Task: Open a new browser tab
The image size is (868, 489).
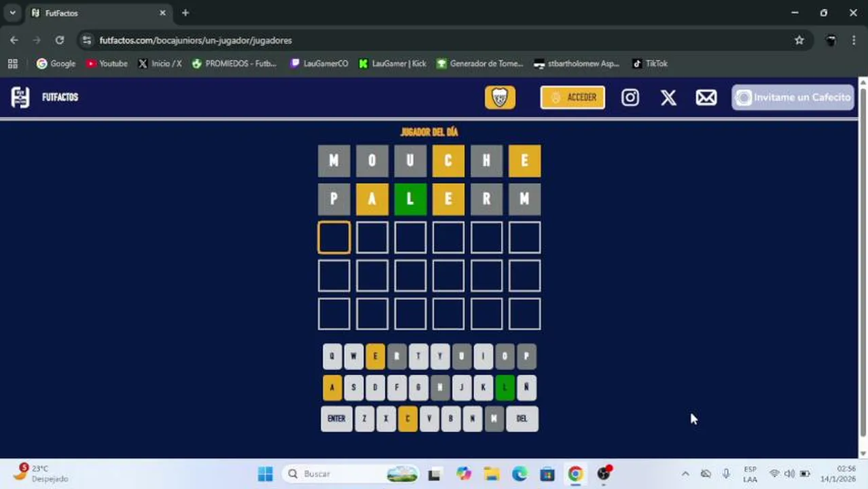Action: (185, 13)
